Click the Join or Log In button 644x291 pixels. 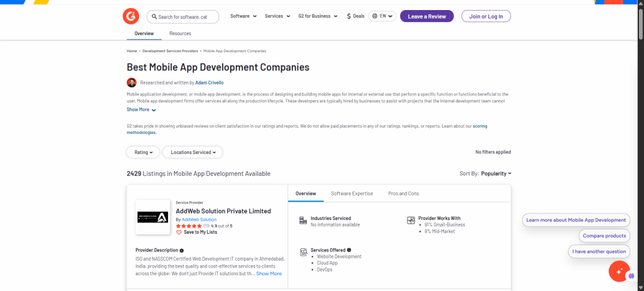pos(486,16)
